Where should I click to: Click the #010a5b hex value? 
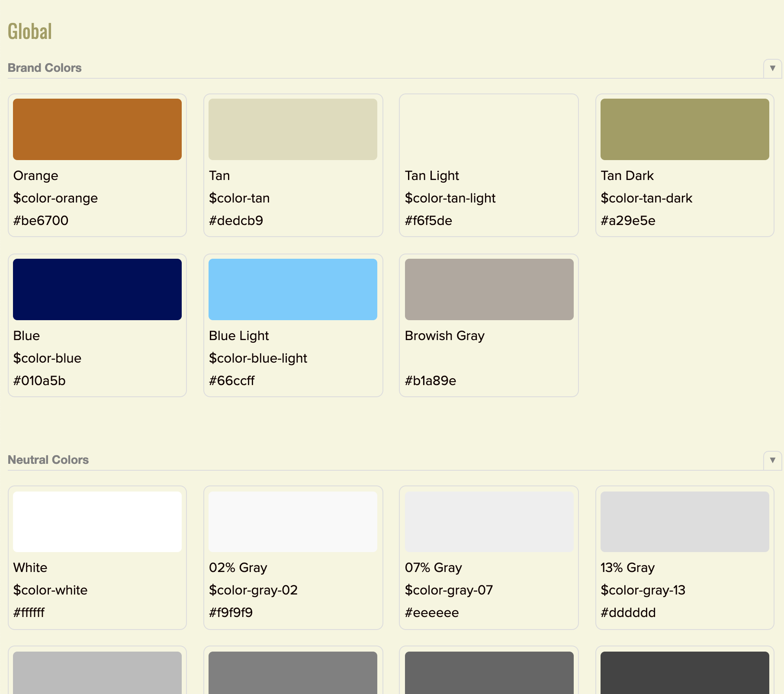(x=39, y=381)
